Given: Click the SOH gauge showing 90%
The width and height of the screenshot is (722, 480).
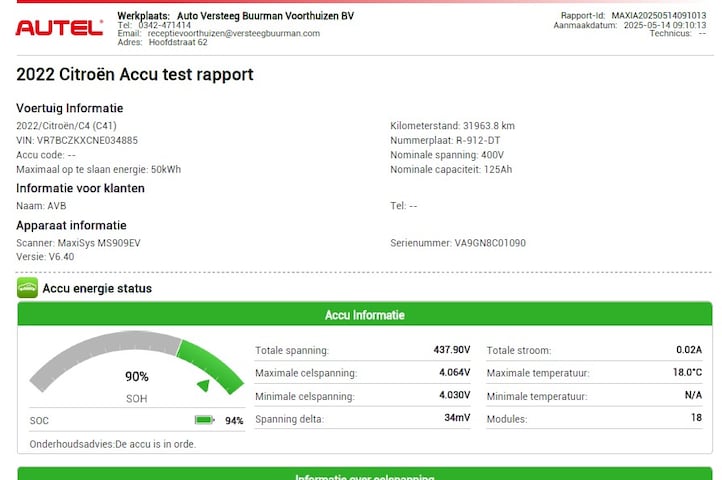Looking at the screenshot, I should pos(136,364).
